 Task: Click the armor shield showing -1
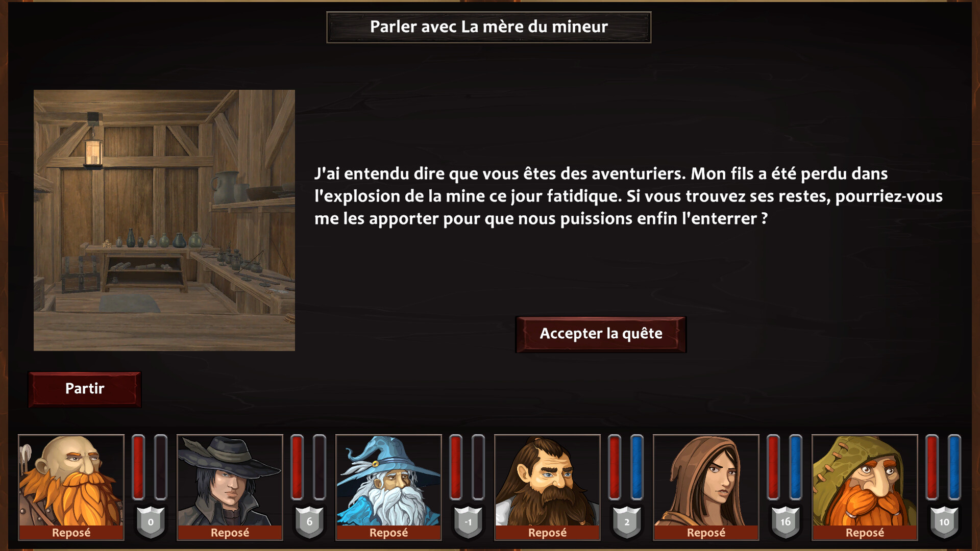tap(468, 522)
